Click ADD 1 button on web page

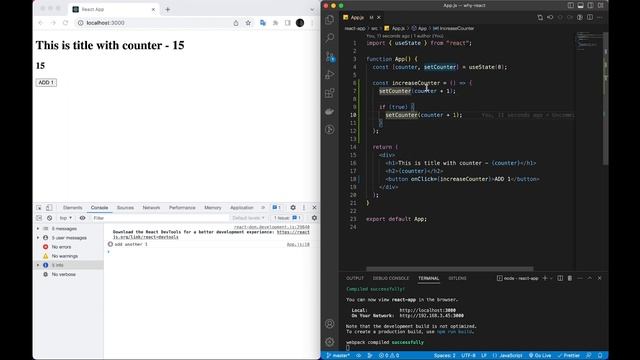click(46, 82)
